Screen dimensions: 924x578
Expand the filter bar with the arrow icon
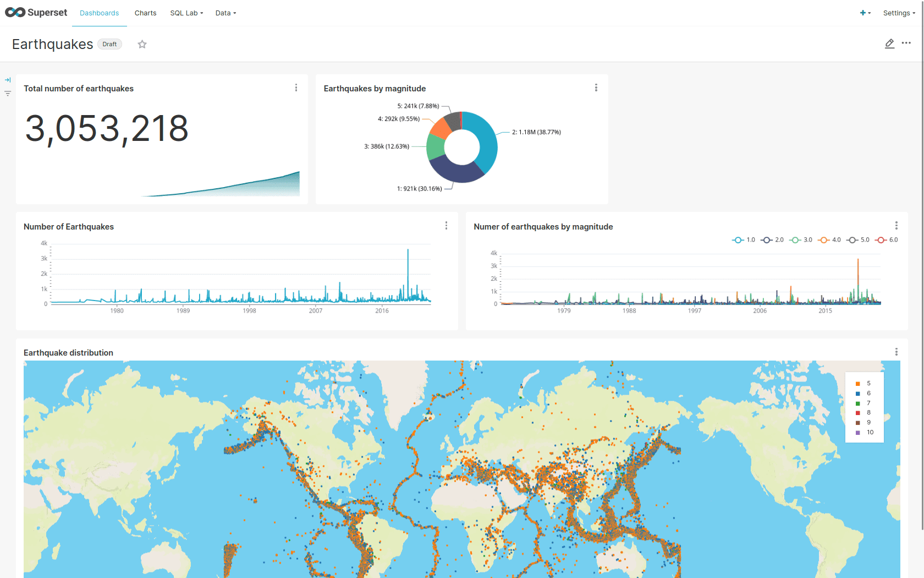point(8,79)
